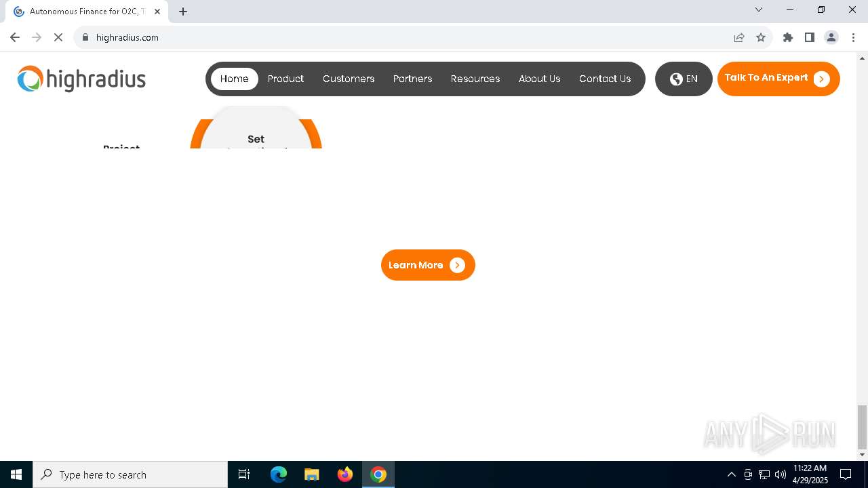
Task: Bookmark this tab with star icon
Action: point(761,37)
